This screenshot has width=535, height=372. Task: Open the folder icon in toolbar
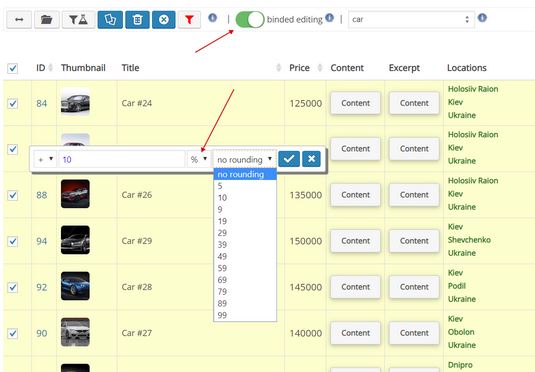coord(47,19)
